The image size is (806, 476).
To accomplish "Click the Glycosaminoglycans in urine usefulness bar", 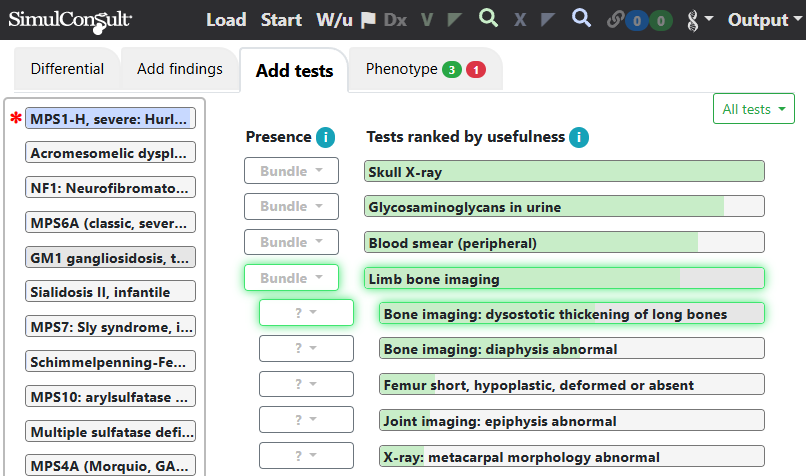I will tap(564, 207).
